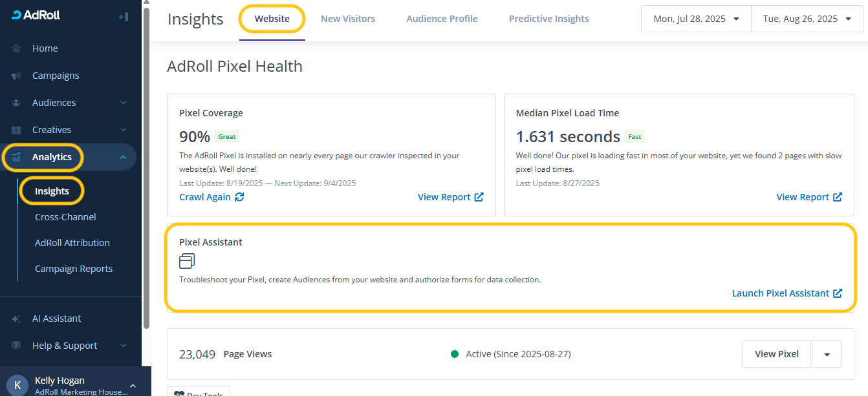Collapse the sidebar with the arrow icon
Image resolution: width=868 pixels, height=396 pixels.
coord(123,17)
